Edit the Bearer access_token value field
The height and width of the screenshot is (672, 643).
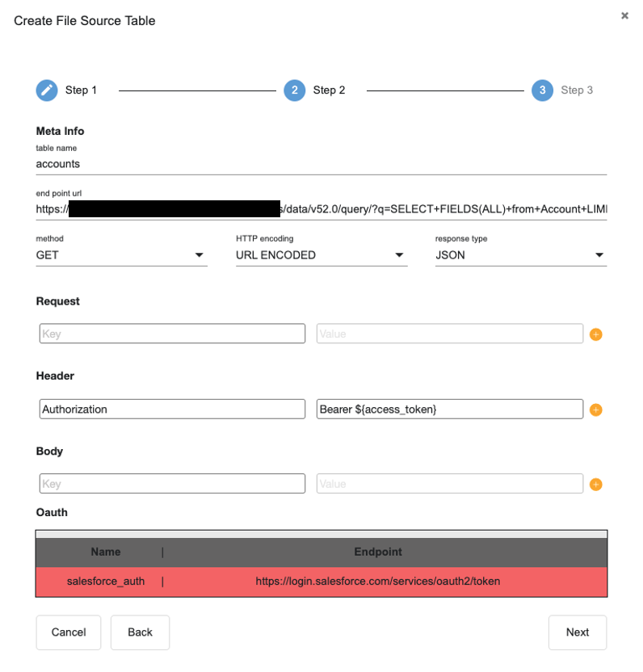[x=449, y=409]
